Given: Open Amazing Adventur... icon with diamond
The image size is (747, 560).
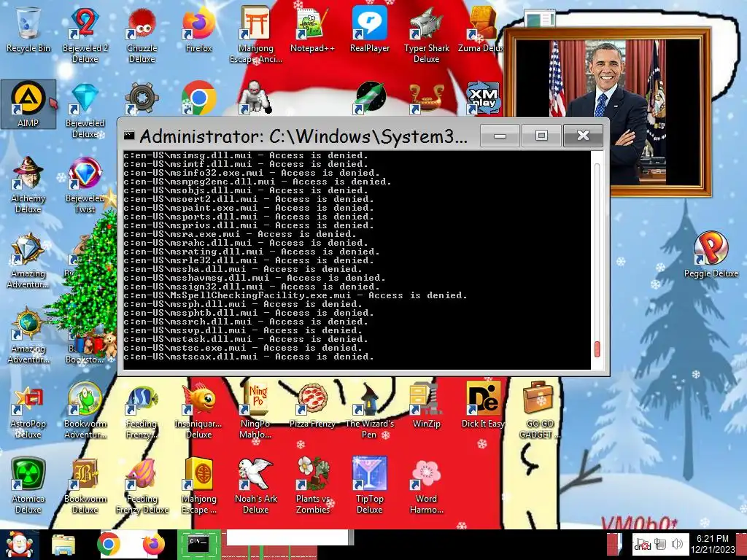Looking at the screenshot, I should 28,260.
